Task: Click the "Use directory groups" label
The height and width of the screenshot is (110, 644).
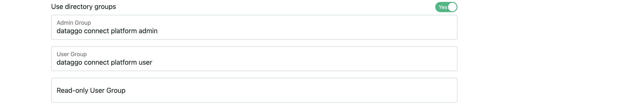Action: [x=83, y=7]
